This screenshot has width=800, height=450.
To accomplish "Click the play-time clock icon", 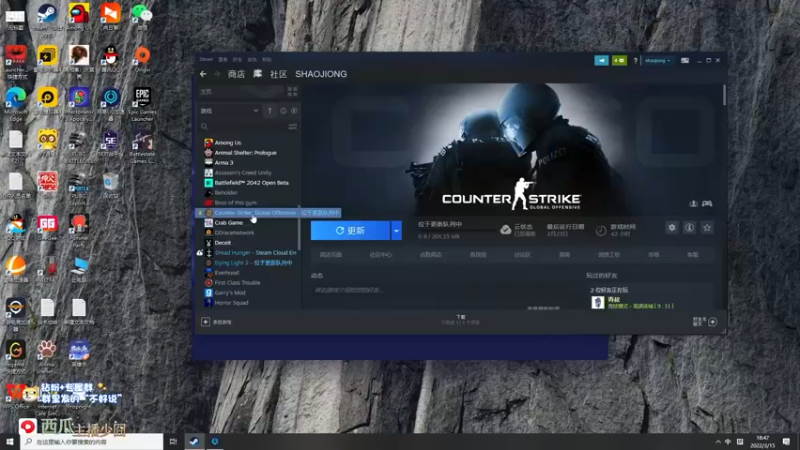I will pyautogui.click(x=601, y=231).
